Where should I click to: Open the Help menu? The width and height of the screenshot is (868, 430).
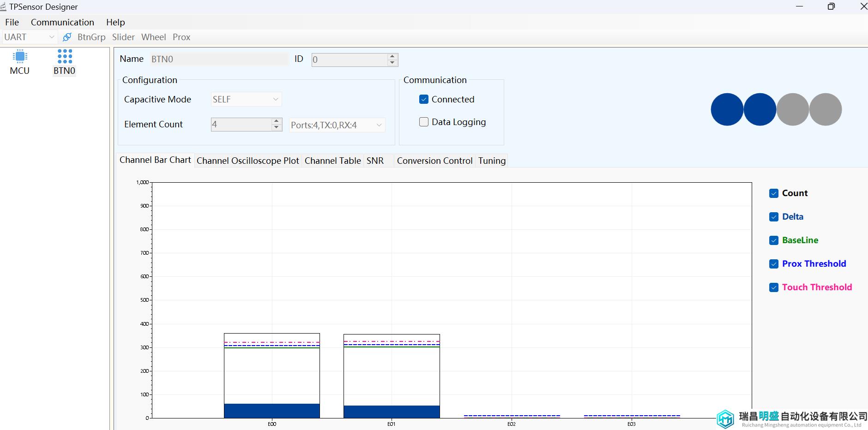(x=115, y=22)
